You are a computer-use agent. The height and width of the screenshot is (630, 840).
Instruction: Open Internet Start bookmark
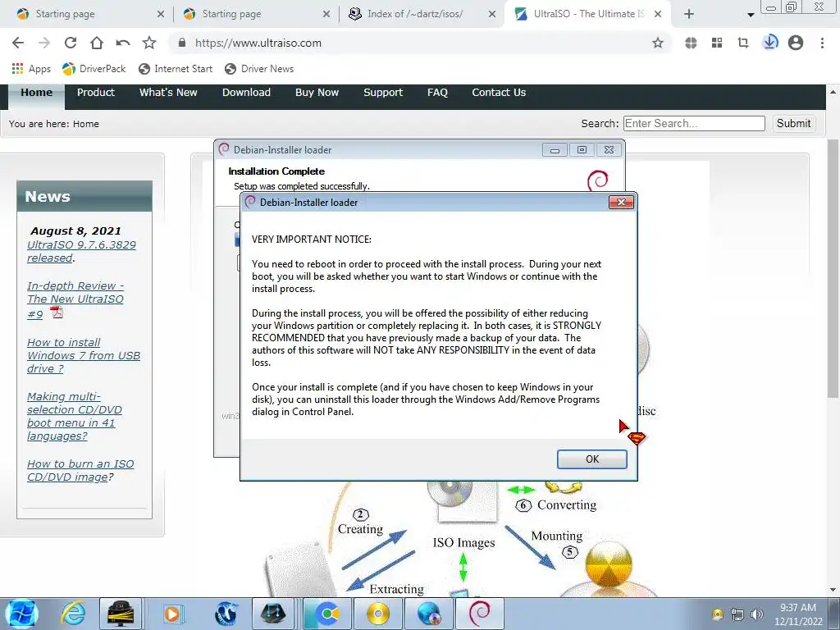tap(176, 69)
